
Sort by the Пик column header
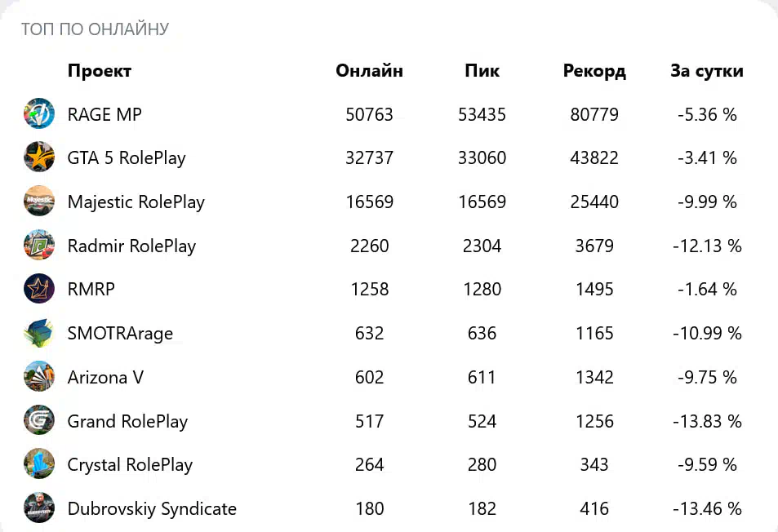point(482,71)
